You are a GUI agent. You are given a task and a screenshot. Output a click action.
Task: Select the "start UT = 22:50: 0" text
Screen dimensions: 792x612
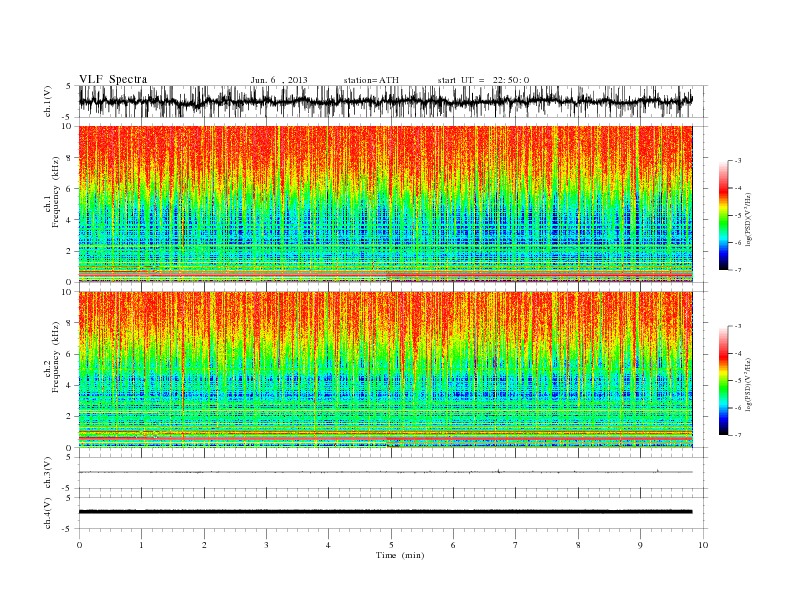[x=483, y=80]
